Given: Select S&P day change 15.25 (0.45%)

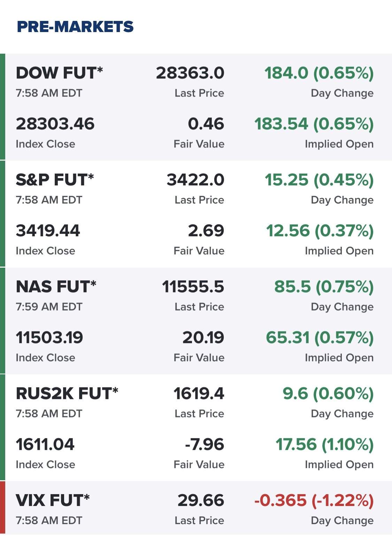Looking at the screenshot, I should (319, 180).
